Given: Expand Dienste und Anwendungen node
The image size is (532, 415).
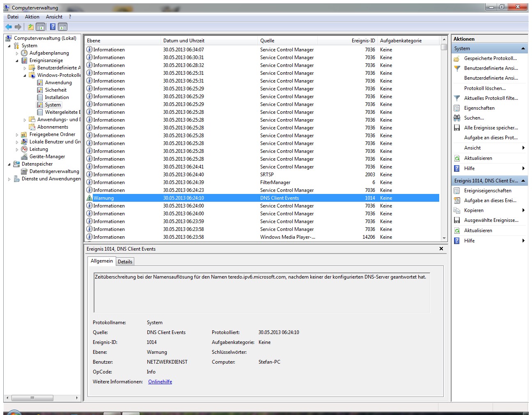Looking at the screenshot, I should 9,179.
